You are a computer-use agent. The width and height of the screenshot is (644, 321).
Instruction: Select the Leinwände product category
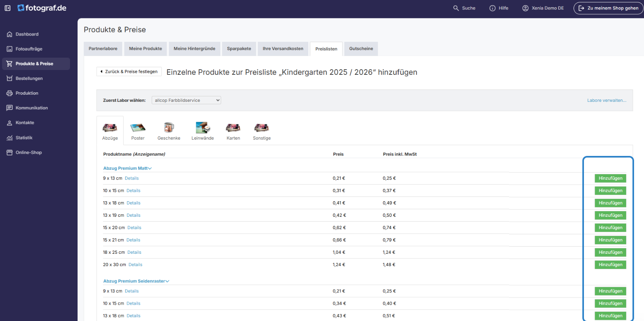pyautogui.click(x=203, y=131)
